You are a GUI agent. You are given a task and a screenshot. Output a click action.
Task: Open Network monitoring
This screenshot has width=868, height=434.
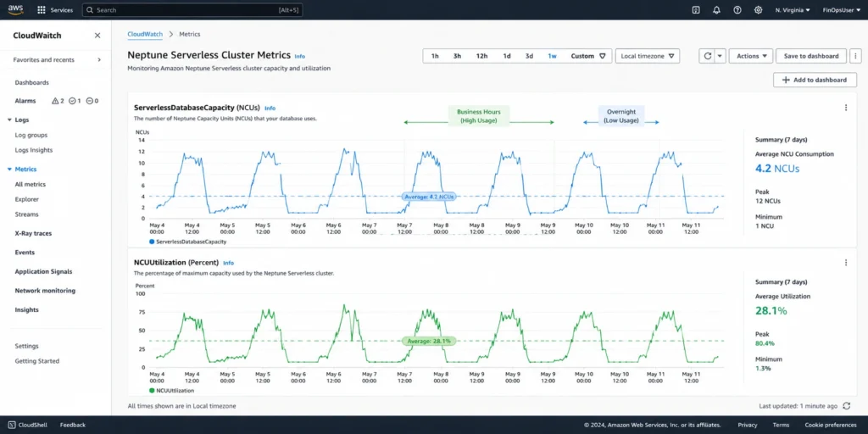(x=45, y=291)
